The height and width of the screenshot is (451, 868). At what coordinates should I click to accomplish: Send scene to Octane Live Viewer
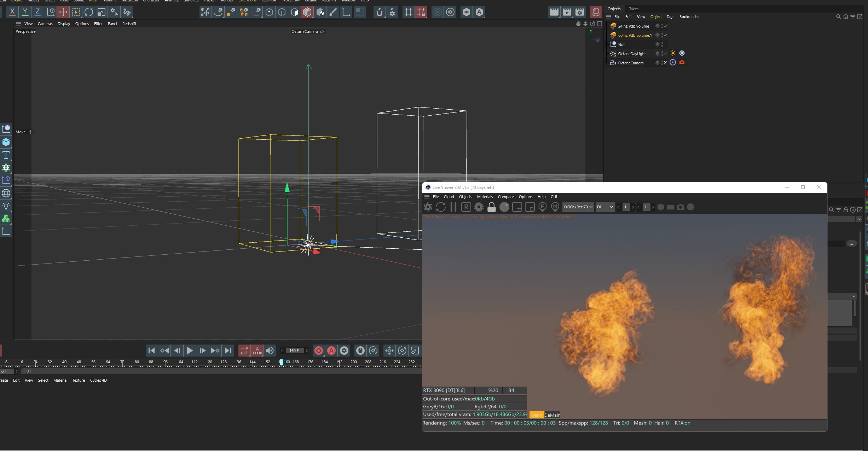point(428,207)
